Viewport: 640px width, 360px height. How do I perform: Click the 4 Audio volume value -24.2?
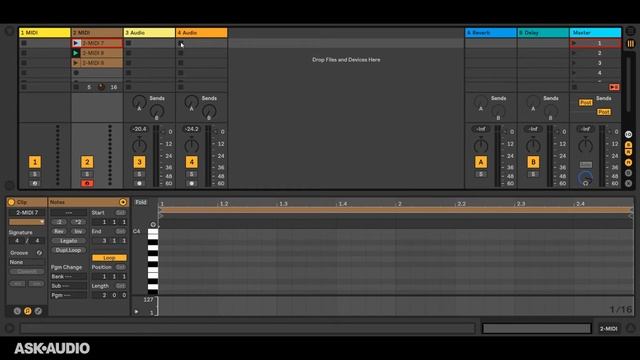(x=191, y=129)
